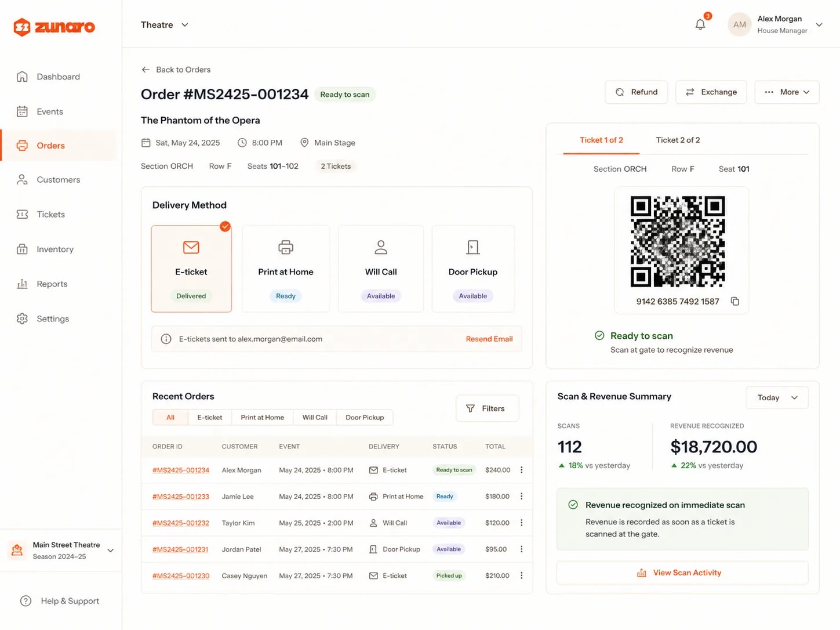Screen dimensions: 840x630
Task: Open order link #MS2425-001233
Action: pos(181,497)
